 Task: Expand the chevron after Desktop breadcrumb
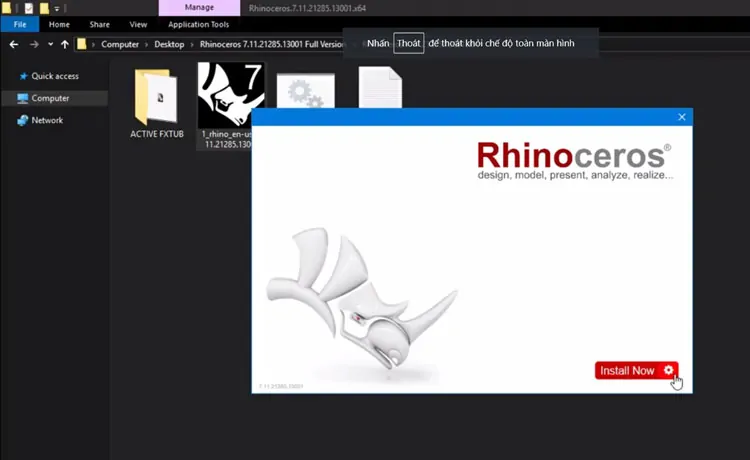tap(192, 44)
